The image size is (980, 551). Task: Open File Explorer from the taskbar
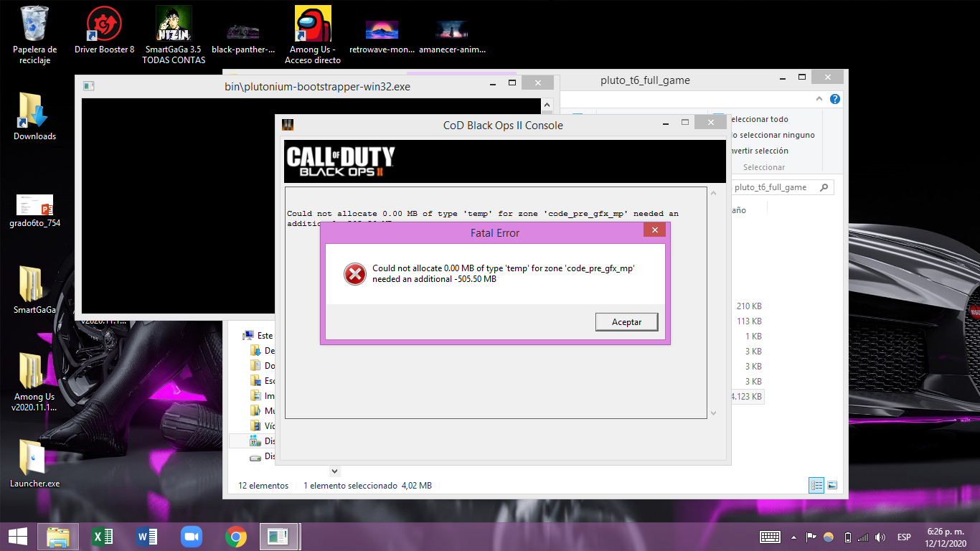click(58, 537)
